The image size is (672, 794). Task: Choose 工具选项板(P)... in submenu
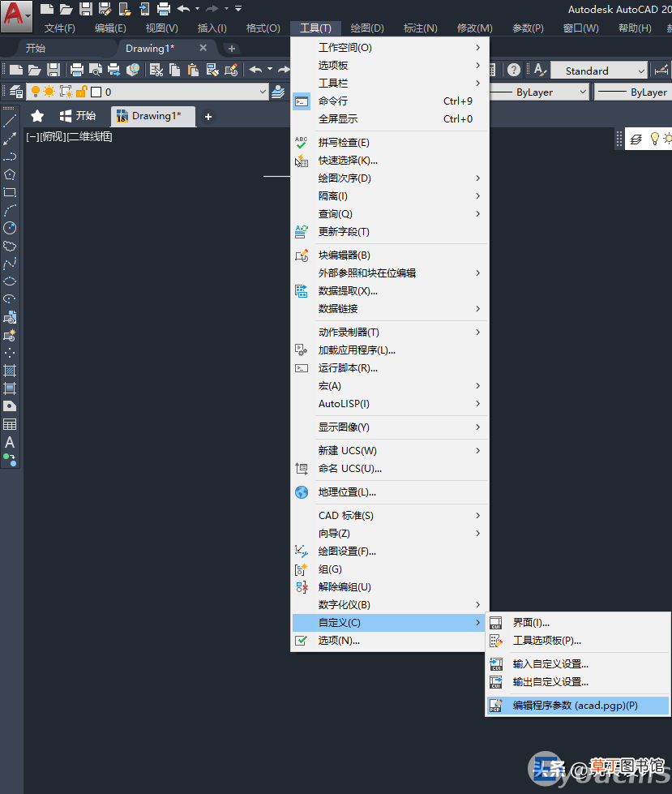[578, 641]
